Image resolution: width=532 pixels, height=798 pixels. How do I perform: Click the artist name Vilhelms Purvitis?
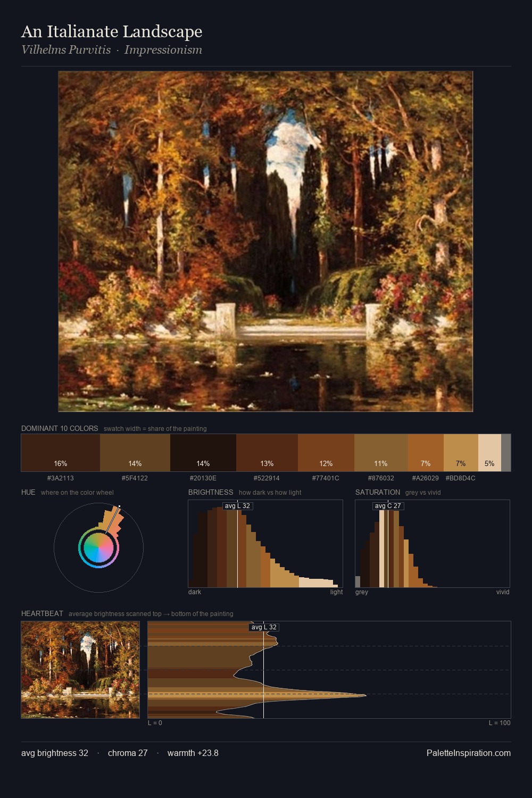66,50
